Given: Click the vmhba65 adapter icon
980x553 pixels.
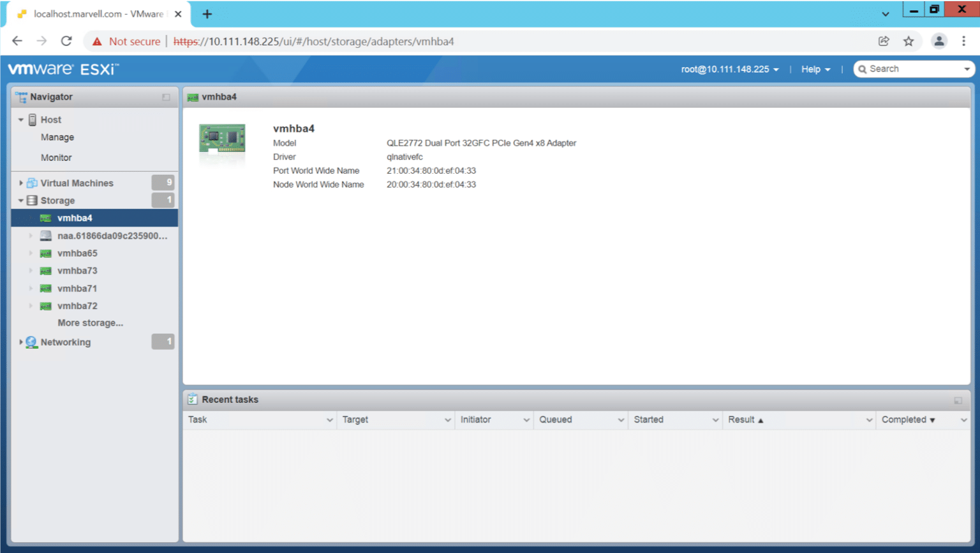Looking at the screenshot, I should (x=46, y=254).
